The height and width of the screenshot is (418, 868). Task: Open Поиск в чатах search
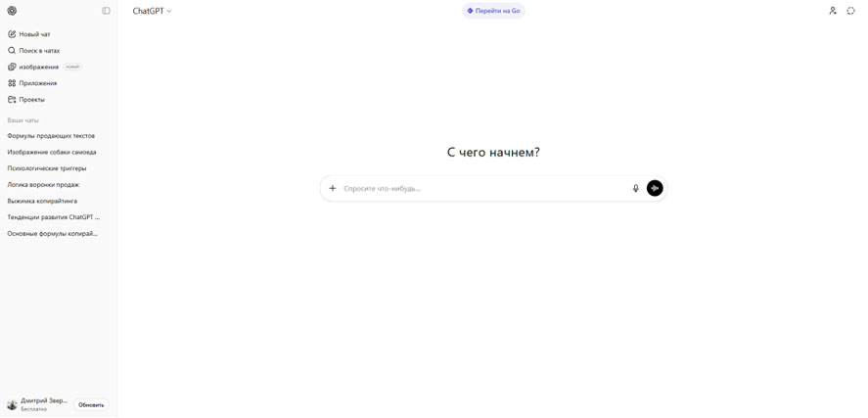click(39, 51)
